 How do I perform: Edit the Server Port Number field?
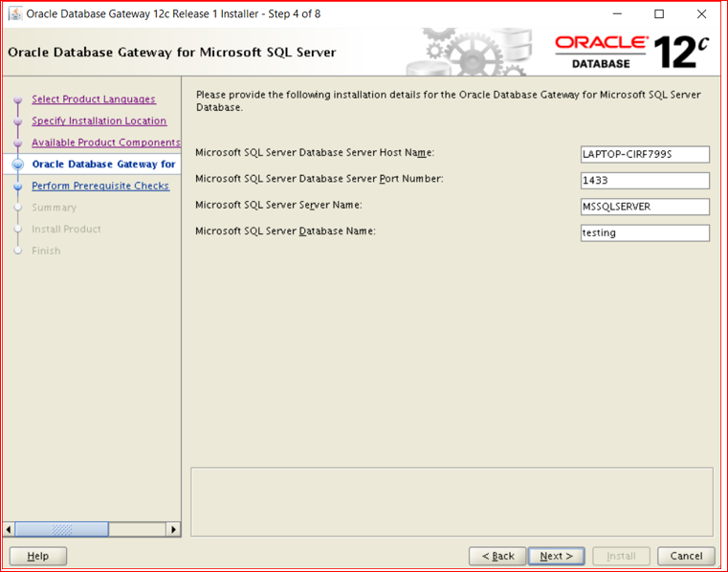pos(645,180)
